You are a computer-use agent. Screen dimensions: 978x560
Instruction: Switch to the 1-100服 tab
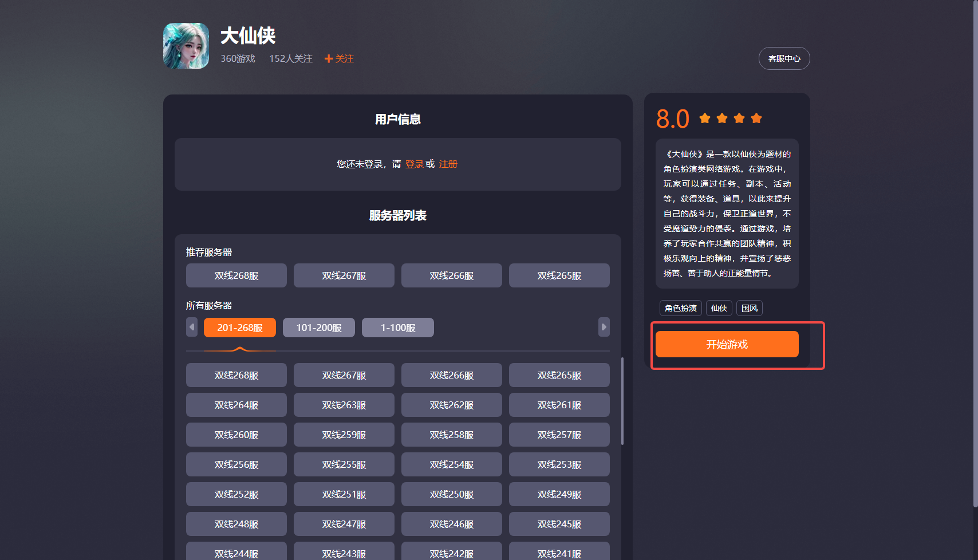pos(397,327)
